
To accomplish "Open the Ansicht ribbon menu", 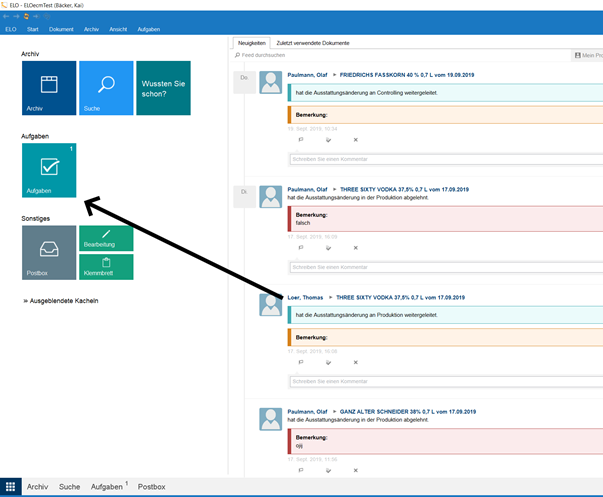I will point(118,31).
